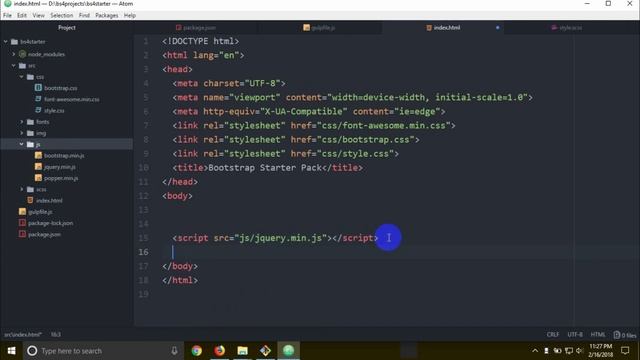Click the modified dot on index.html tab
Viewport: 640px width, 360px height.
pos(497,28)
